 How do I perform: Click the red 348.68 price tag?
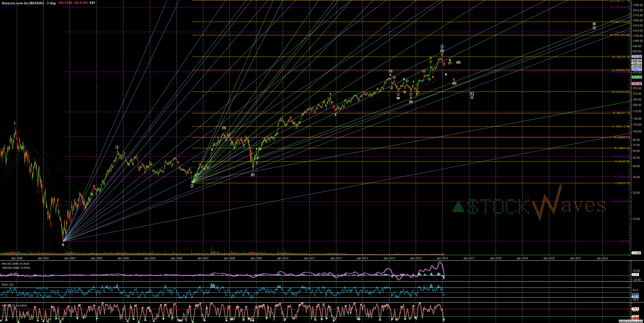636,84
